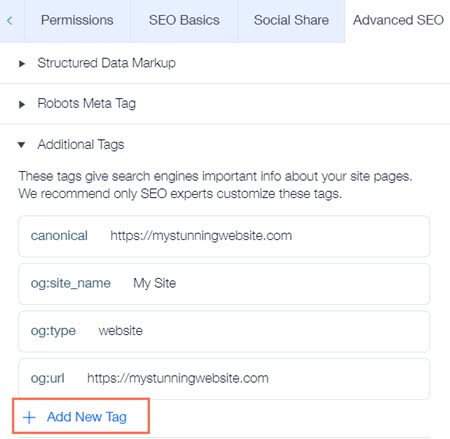The width and height of the screenshot is (450, 439).
Task: Click the back chevron left of Permissions
Action: click(10, 21)
